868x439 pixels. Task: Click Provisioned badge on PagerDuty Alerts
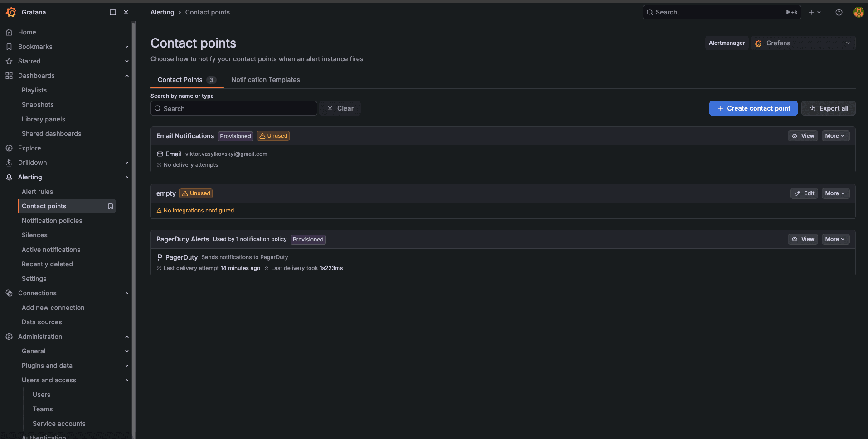(308, 239)
